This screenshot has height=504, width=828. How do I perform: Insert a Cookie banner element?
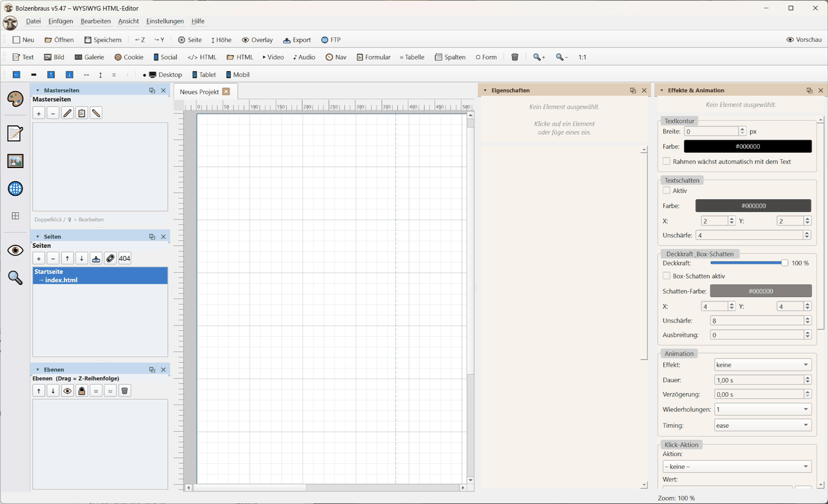[x=129, y=57]
